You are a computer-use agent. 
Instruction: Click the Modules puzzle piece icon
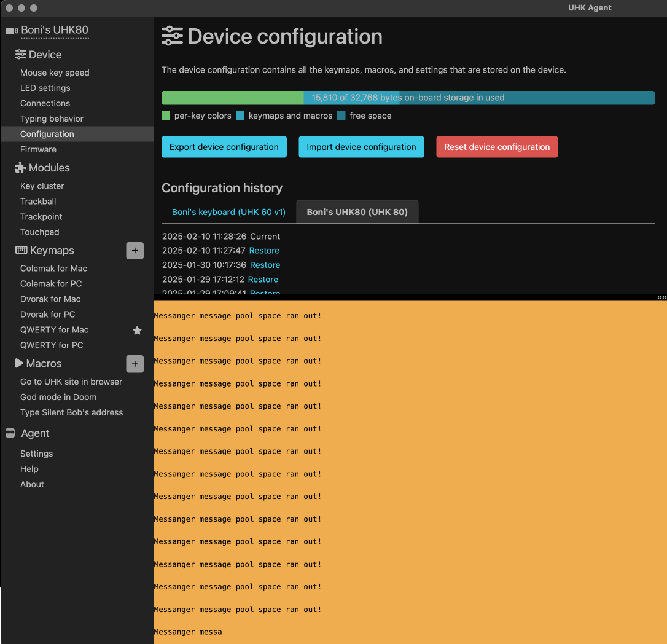point(21,168)
